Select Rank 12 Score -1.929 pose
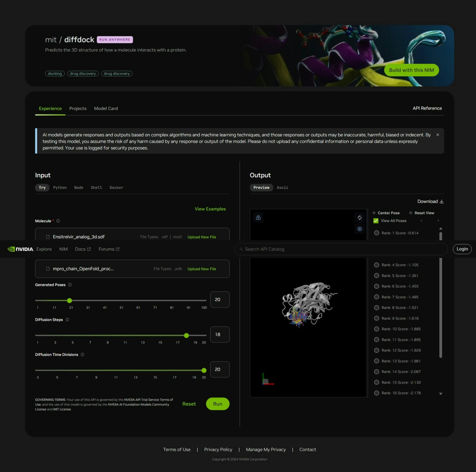Image resolution: width=476 pixels, height=472 pixels. [x=376, y=350]
